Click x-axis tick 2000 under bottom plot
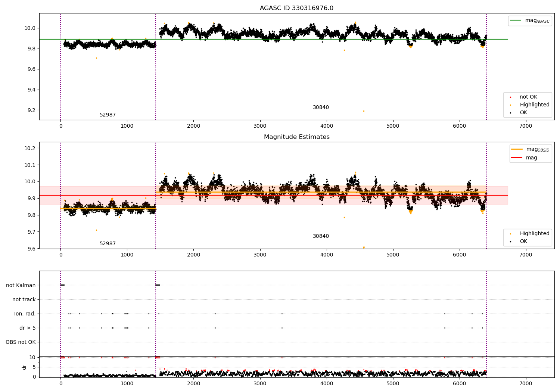This screenshot has height=392, width=560. [x=193, y=383]
